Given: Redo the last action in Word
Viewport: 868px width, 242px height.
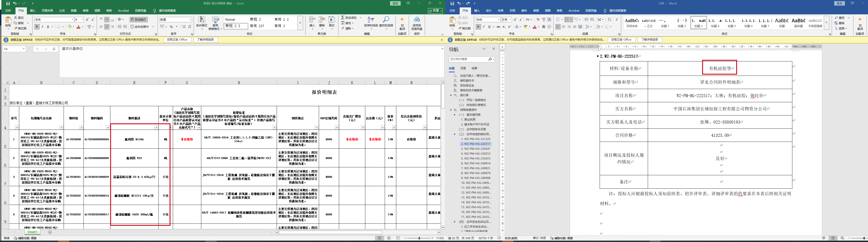Looking at the screenshot, I should [468, 3].
